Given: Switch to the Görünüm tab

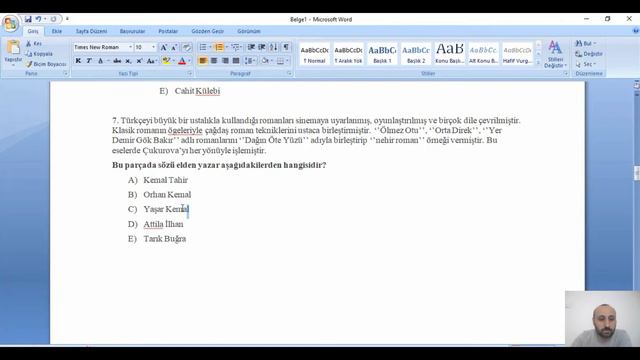Looking at the screenshot, I should (249, 31).
